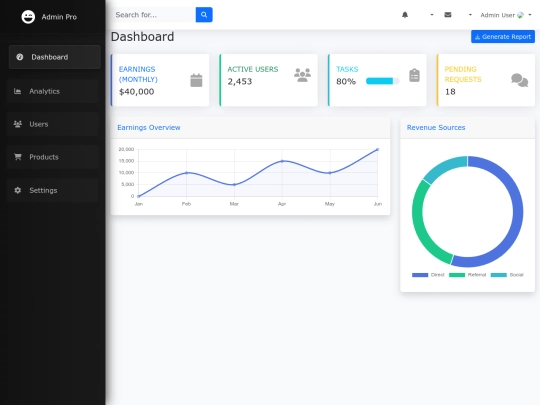The image size is (540, 405).
Task: Open Settings in the sidebar
Action: 52,190
